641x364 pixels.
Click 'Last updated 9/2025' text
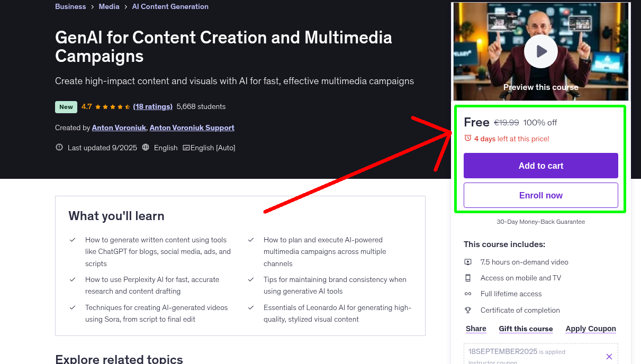tap(102, 148)
